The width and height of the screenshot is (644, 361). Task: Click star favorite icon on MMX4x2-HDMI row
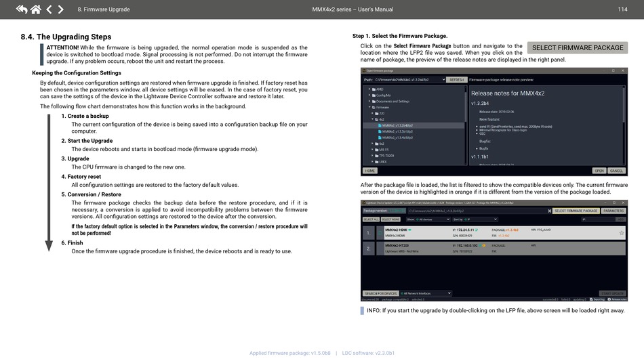[621, 232]
